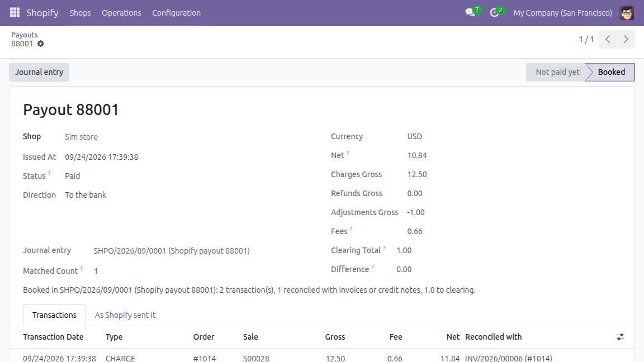Click the Payout 88001 title
644x362 pixels.
click(x=70, y=109)
